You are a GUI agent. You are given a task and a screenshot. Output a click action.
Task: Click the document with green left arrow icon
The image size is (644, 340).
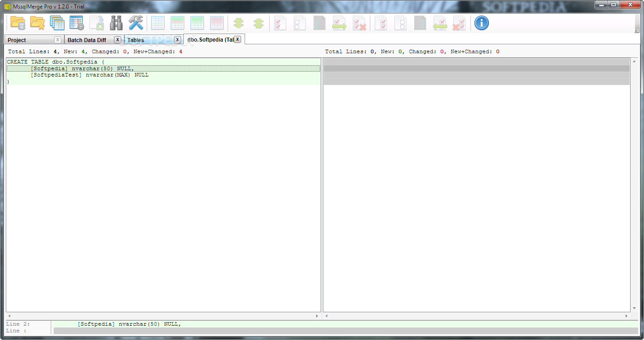click(x=440, y=23)
